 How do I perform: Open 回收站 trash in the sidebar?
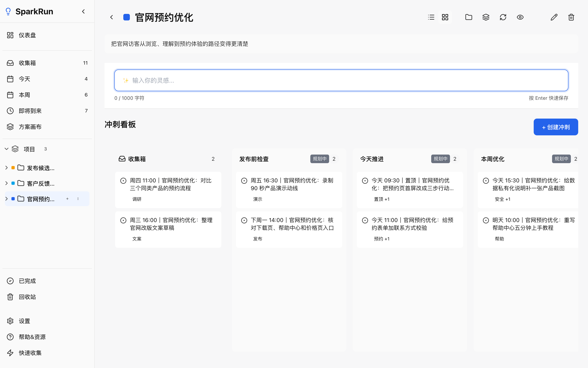pyautogui.click(x=47, y=297)
